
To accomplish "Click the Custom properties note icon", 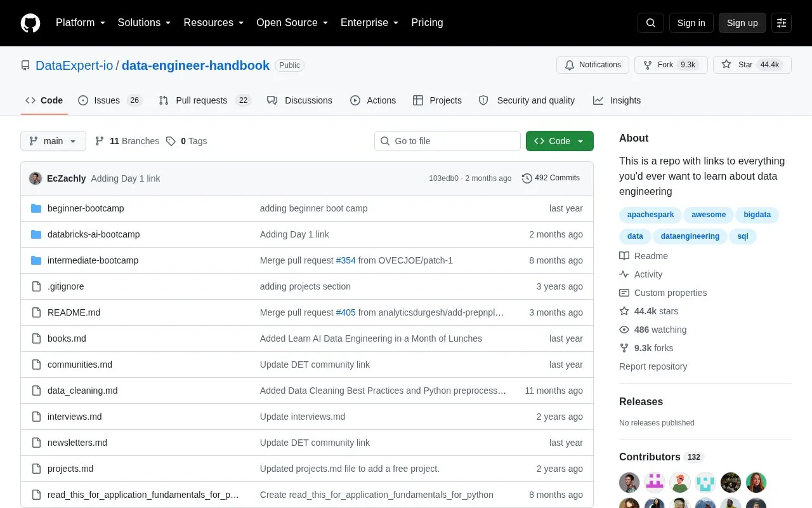I will 624,293.
